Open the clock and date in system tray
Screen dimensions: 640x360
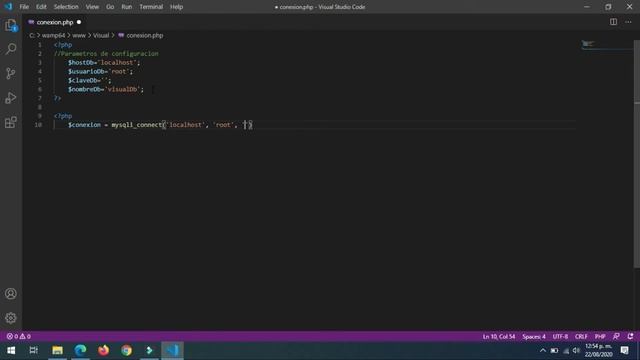click(598, 351)
